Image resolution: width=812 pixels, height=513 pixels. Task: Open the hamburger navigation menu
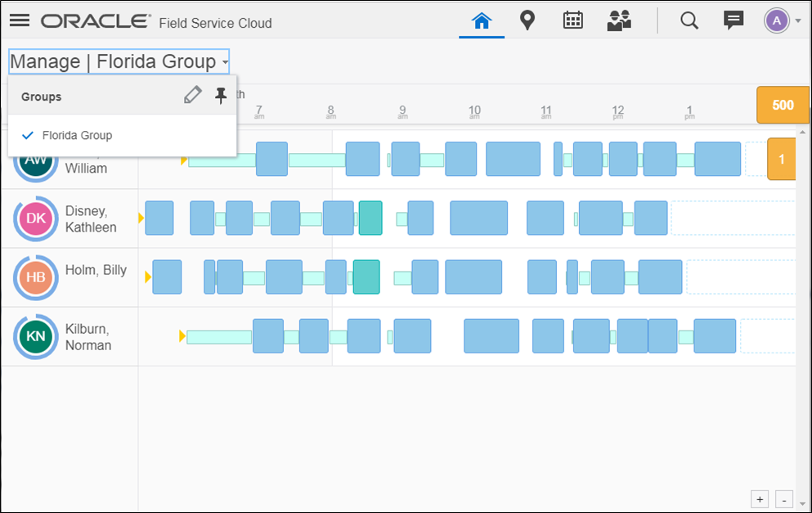pos(20,20)
